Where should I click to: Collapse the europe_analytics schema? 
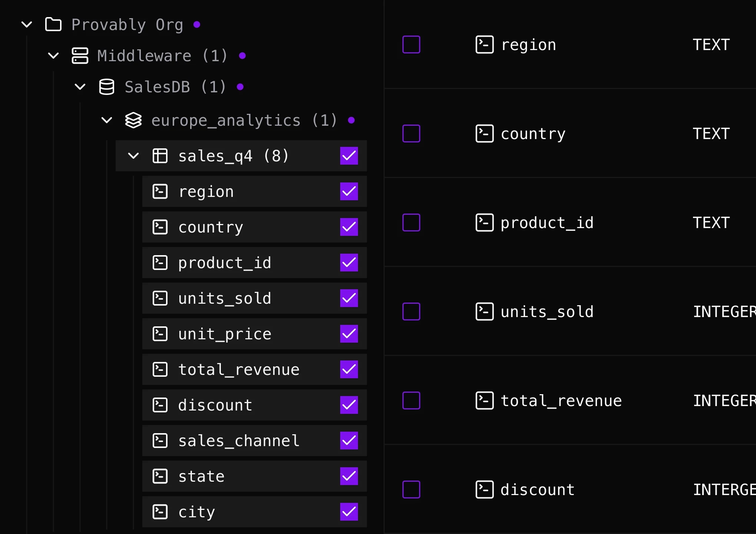(x=107, y=120)
